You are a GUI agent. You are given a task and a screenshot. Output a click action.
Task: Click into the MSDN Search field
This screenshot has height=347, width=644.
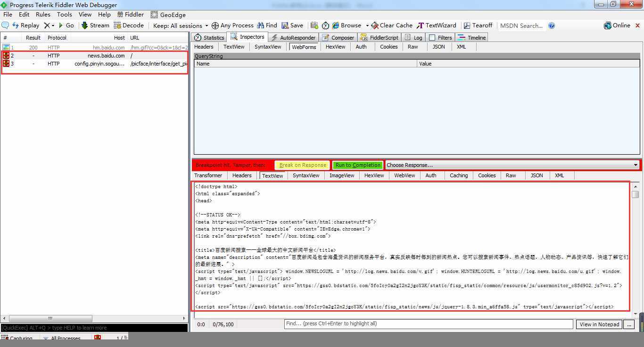(x=521, y=25)
